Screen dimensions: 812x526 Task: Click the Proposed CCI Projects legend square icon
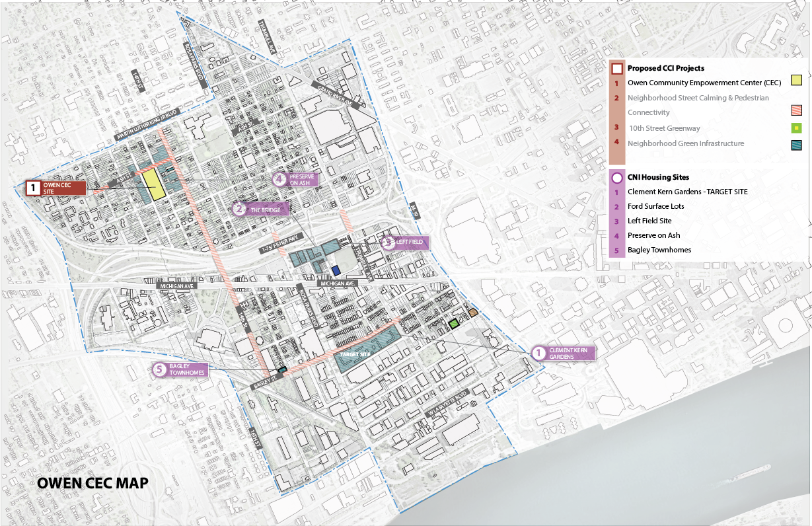click(x=616, y=68)
